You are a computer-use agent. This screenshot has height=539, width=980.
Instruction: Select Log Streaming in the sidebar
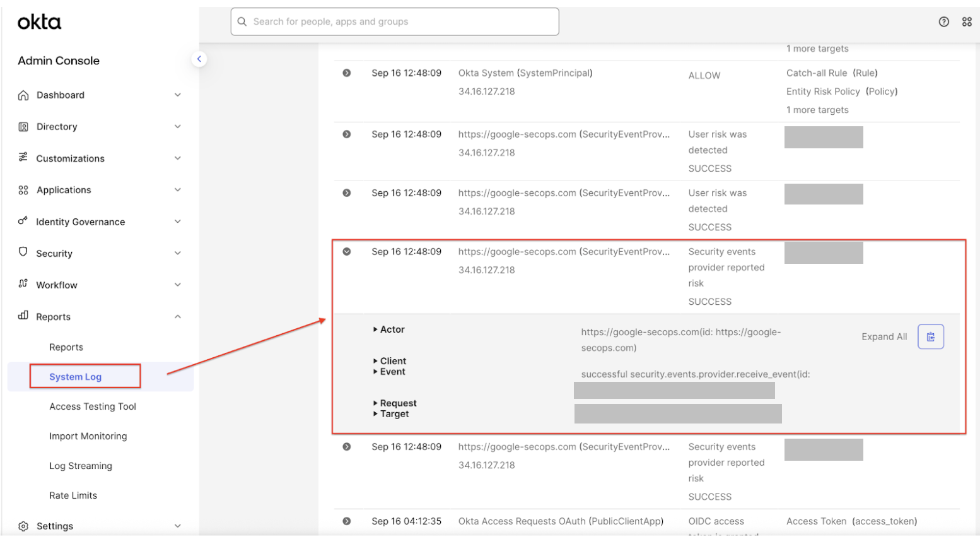click(x=81, y=465)
